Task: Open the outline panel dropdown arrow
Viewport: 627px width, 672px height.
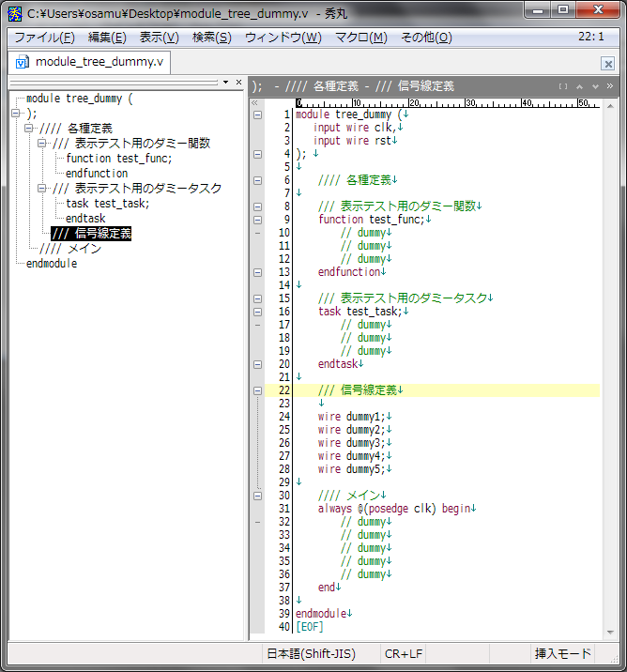Action: (225, 83)
